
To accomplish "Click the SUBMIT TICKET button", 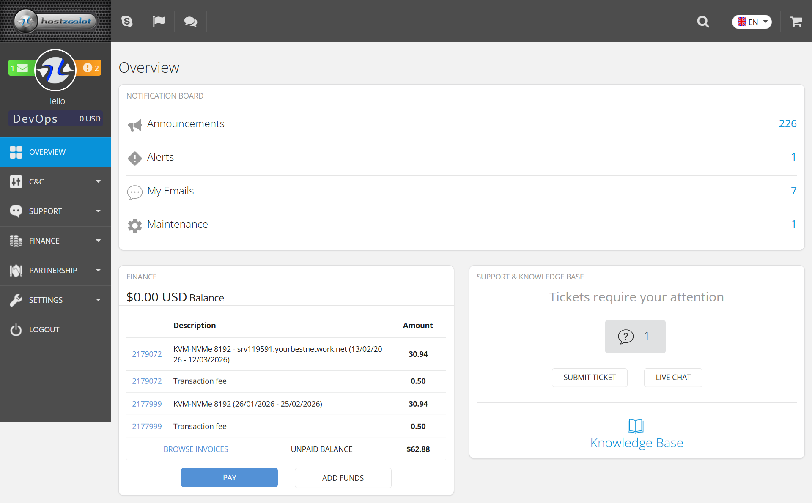I will tap(590, 378).
